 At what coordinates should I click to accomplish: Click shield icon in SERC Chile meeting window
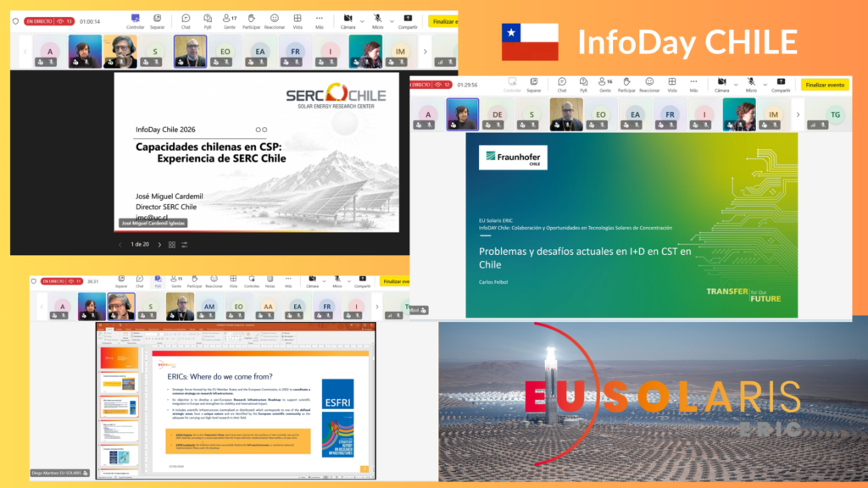15,21
